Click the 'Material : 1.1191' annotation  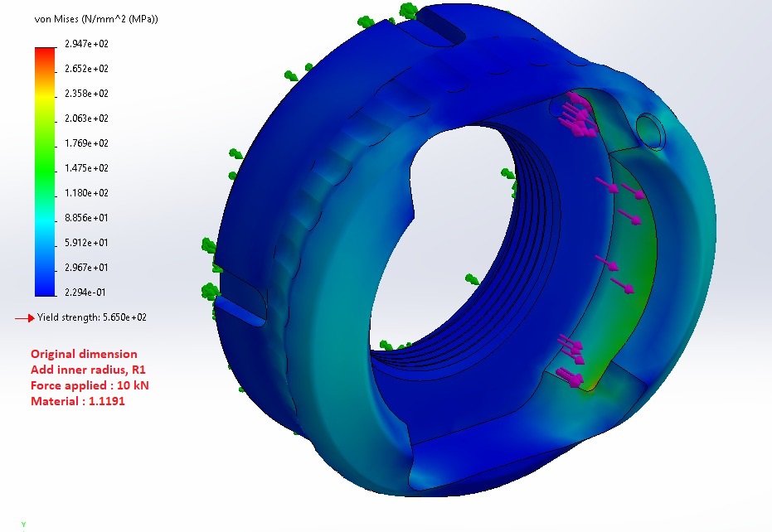pos(78,401)
